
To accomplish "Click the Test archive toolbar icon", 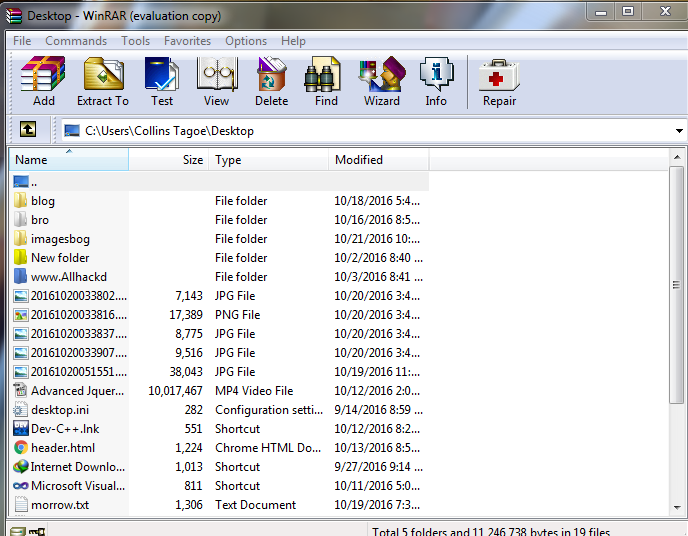I will pos(161,73).
